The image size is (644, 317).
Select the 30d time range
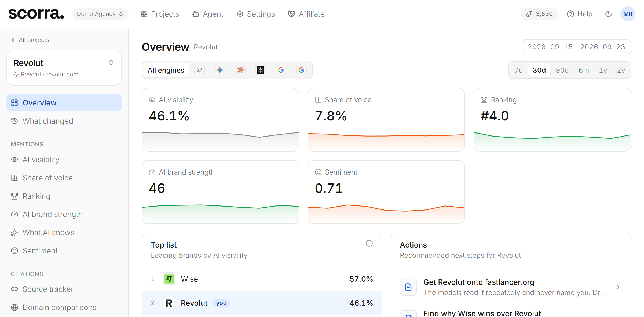coord(539,70)
